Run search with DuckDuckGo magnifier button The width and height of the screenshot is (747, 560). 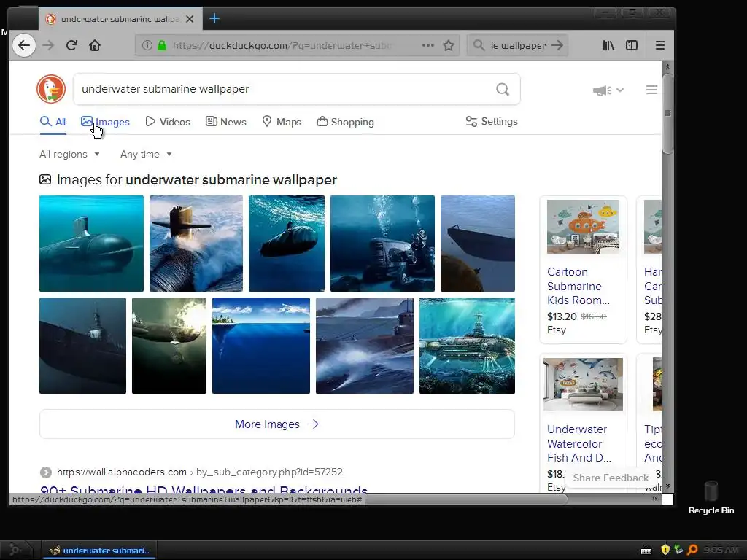pos(503,89)
